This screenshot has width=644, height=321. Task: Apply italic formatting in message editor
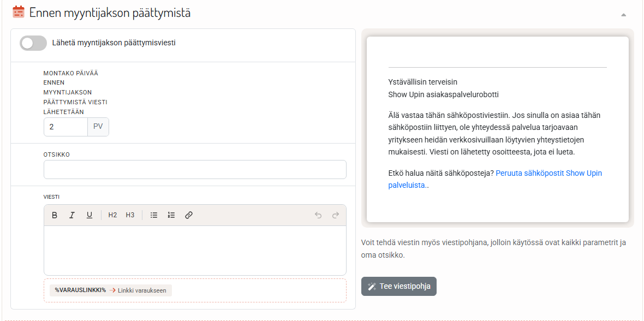point(72,215)
